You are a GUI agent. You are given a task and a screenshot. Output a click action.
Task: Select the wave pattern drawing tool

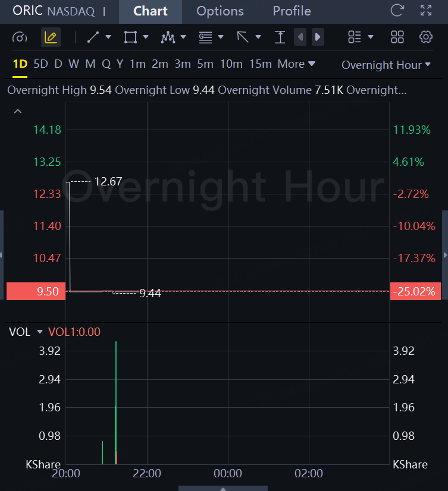coord(168,37)
